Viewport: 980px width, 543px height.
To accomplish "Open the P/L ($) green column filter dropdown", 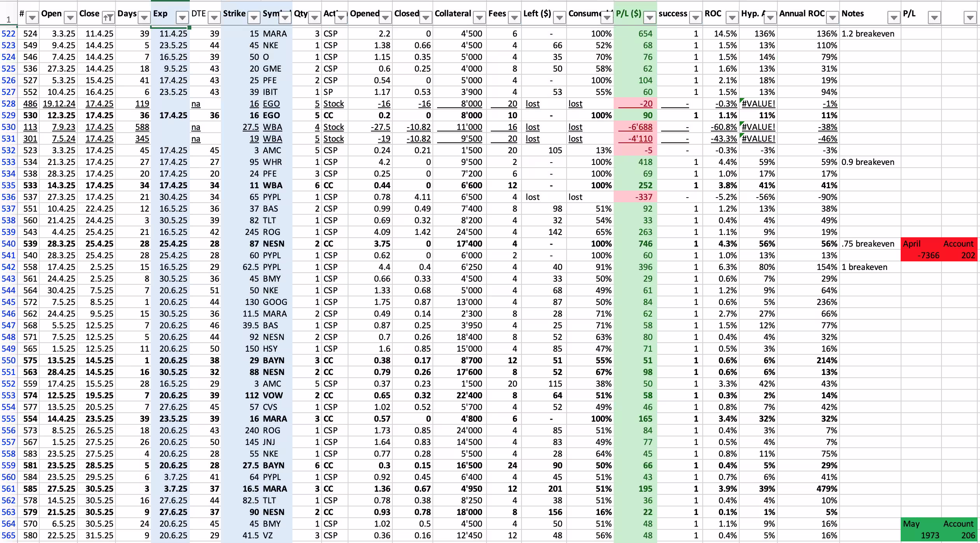I will tap(649, 18).
